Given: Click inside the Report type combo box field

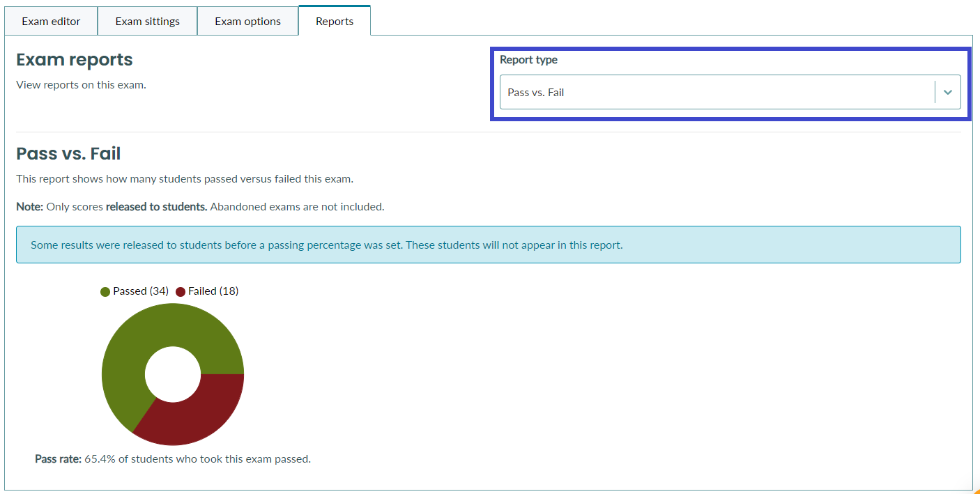Looking at the screenshot, I should click(697, 91).
